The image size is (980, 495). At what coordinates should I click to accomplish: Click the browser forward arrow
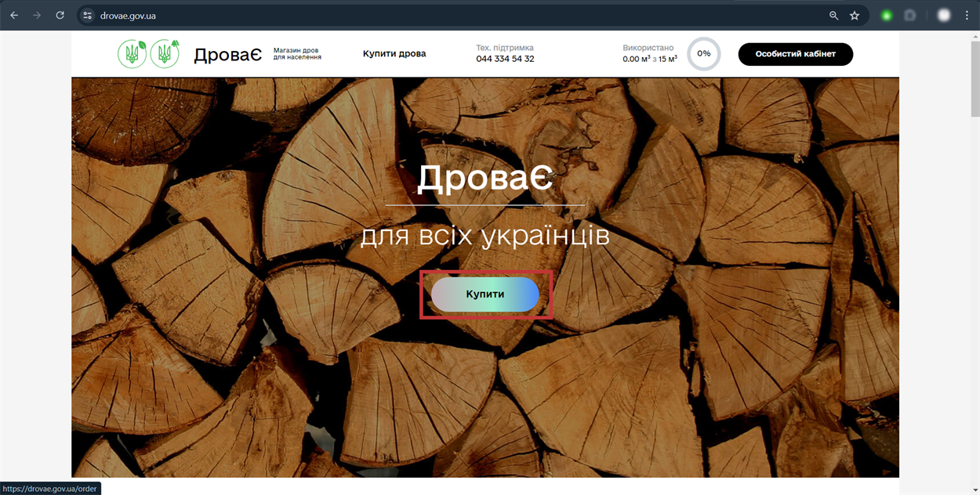pos(37,15)
